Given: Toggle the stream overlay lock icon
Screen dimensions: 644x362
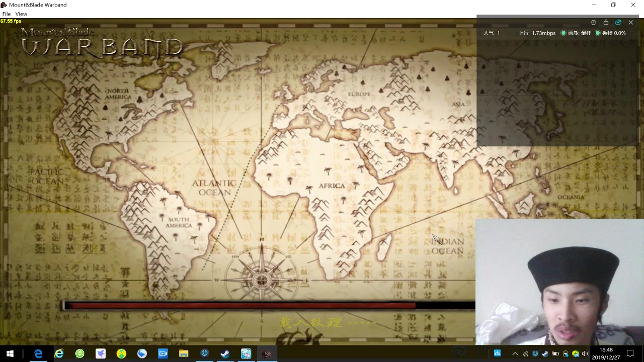Looking at the screenshot, I should click(606, 23).
